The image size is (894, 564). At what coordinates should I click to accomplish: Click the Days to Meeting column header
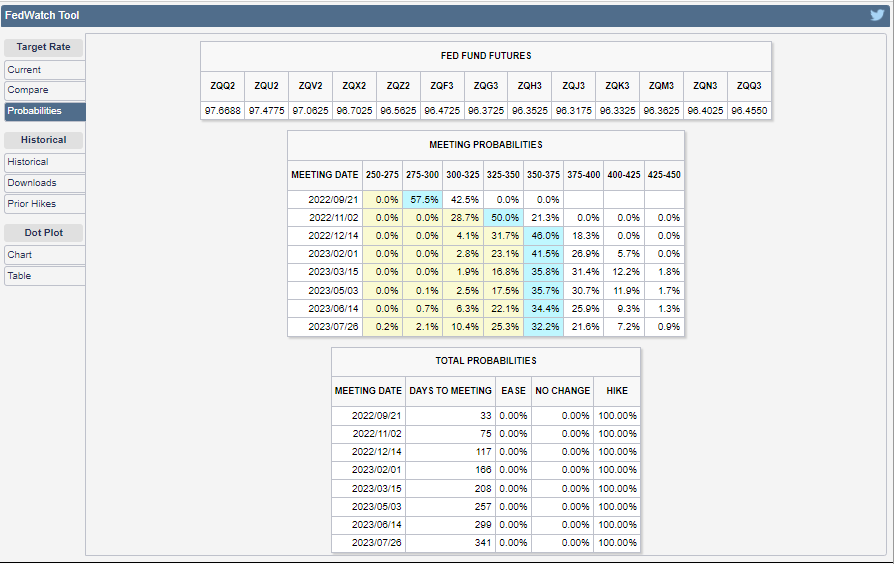(451, 391)
